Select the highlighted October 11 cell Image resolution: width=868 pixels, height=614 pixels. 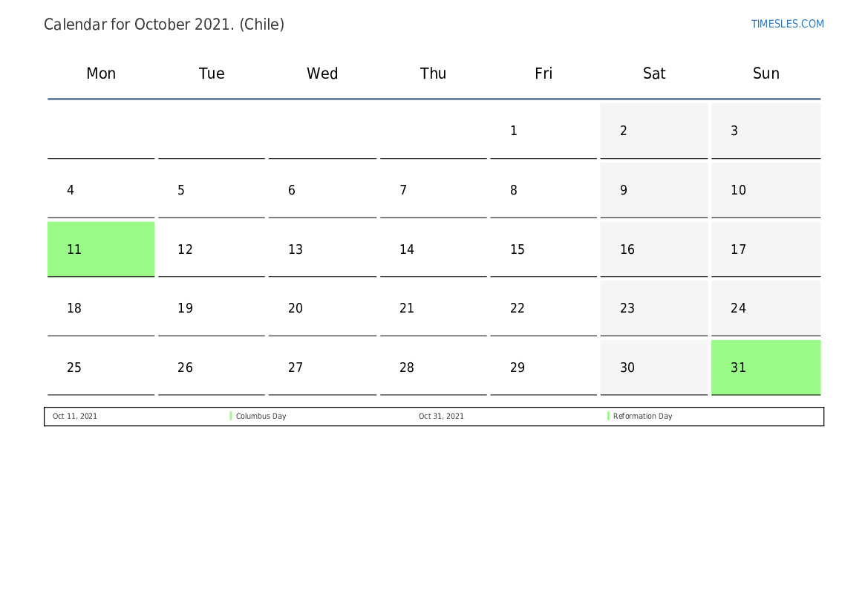click(x=101, y=249)
